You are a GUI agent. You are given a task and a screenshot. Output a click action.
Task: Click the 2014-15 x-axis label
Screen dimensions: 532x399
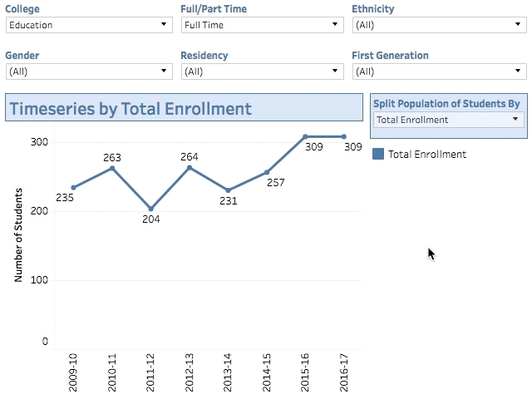click(x=266, y=372)
